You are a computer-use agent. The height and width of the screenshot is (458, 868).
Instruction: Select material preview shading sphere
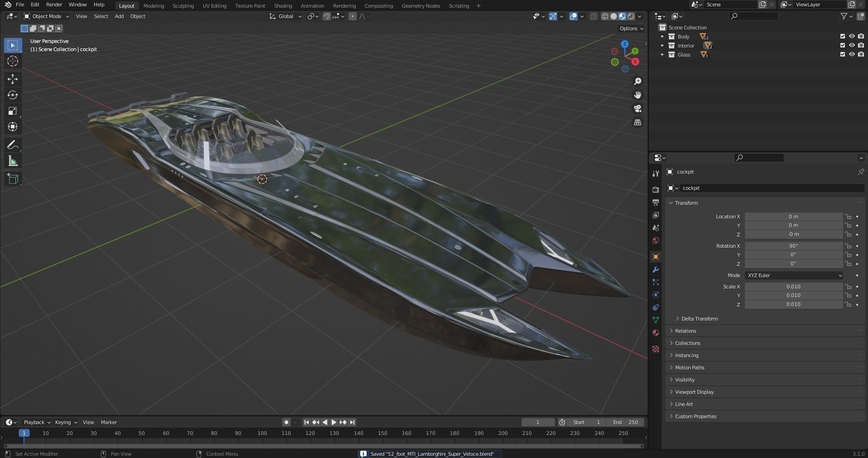click(x=622, y=16)
